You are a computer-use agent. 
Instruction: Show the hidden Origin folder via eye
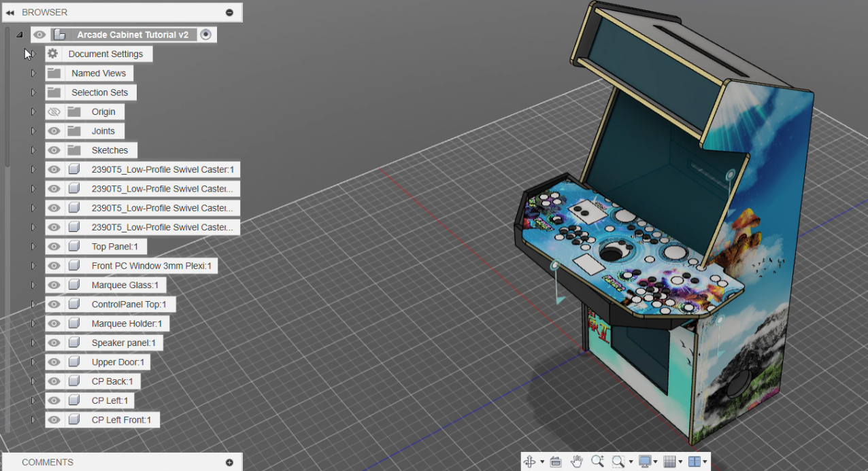(54, 111)
